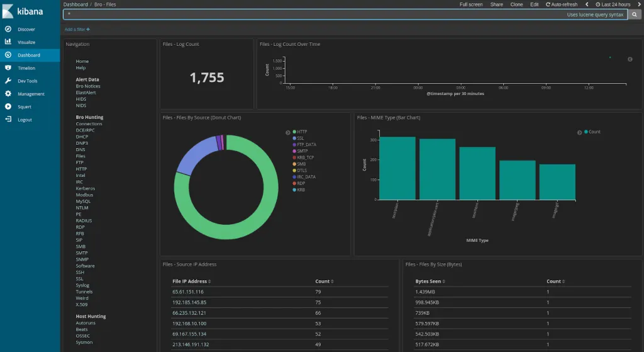Click the HTTP legend color dot
Screen dimensions: 644x352
click(x=294, y=132)
